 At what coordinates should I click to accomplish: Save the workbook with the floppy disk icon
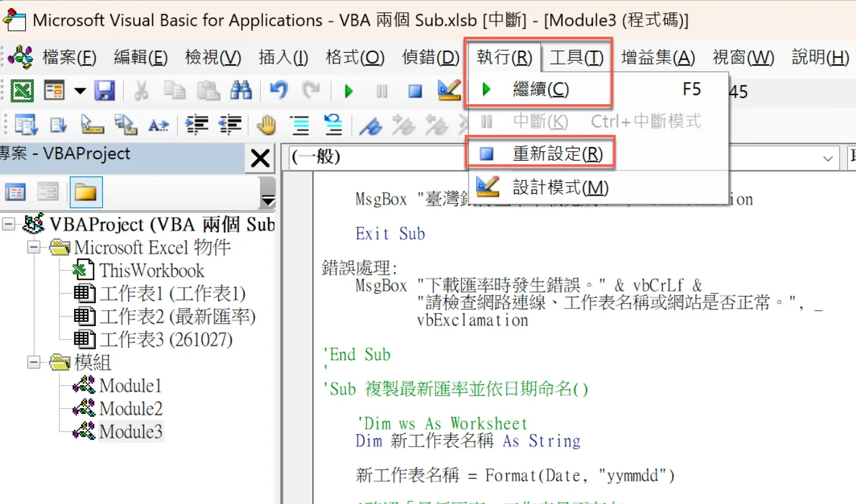pyautogui.click(x=105, y=91)
